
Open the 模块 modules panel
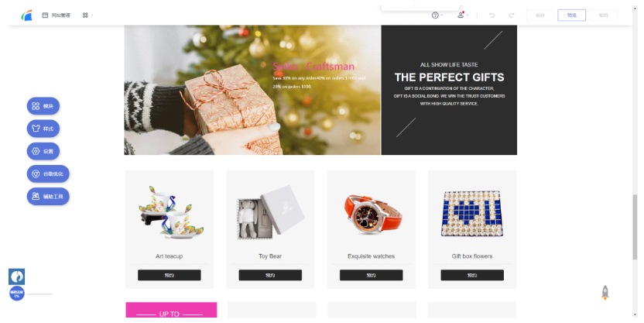(x=43, y=106)
